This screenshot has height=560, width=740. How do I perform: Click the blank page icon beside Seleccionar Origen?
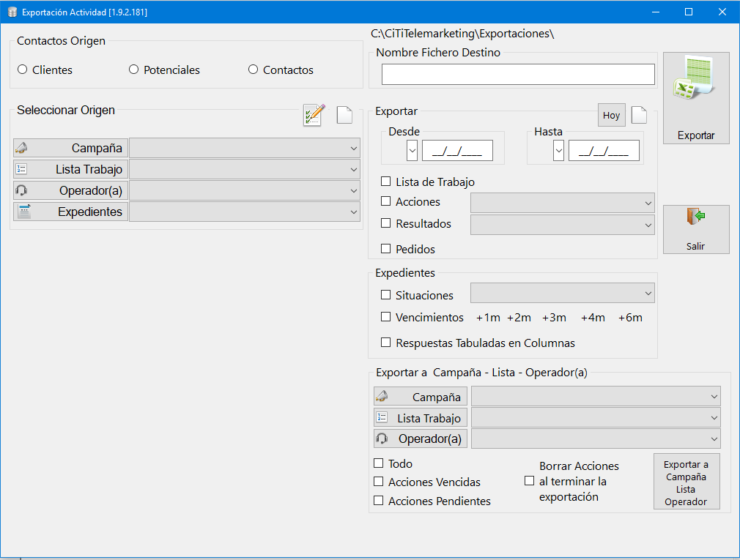(344, 115)
